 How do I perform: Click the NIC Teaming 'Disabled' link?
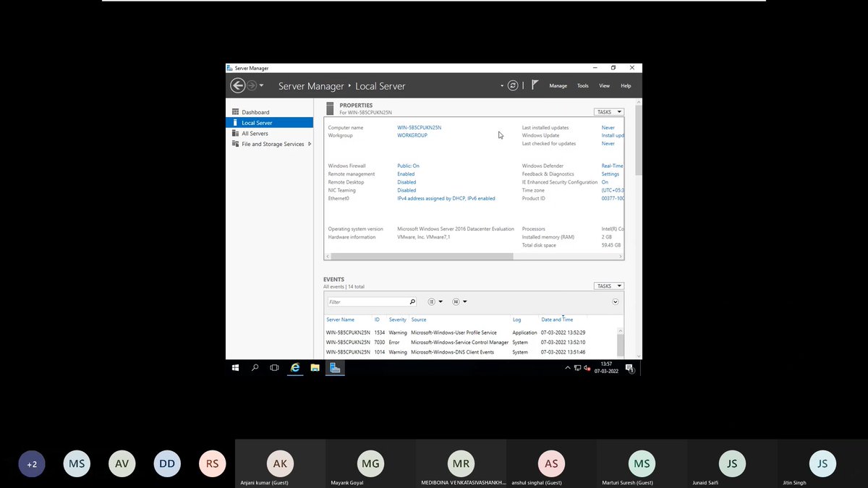[407, 190]
